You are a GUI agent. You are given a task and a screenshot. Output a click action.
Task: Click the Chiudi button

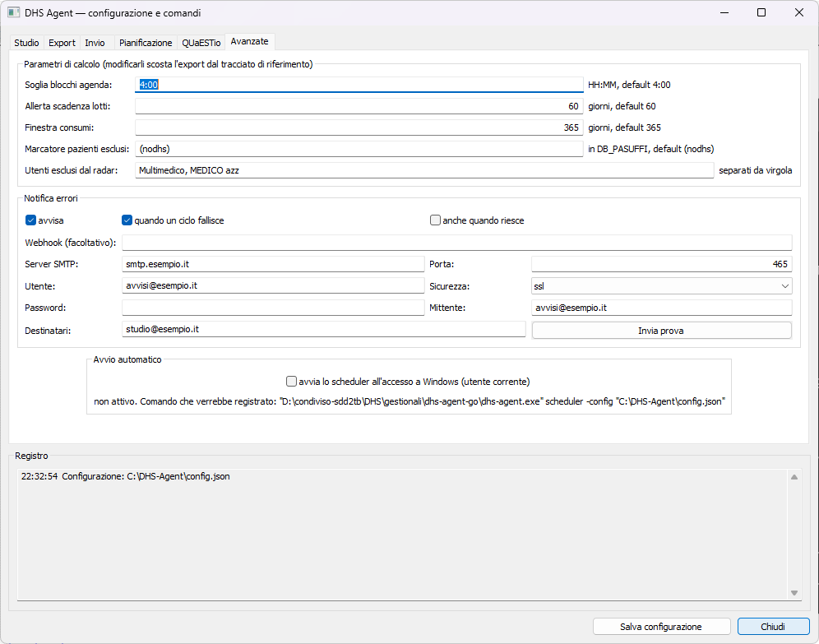tap(774, 627)
